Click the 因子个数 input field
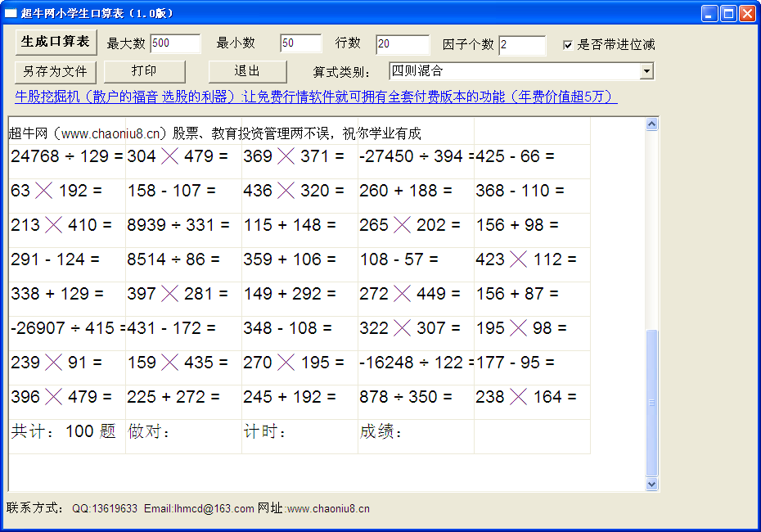Image resolution: width=761 pixels, height=532 pixels. [x=522, y=45]
